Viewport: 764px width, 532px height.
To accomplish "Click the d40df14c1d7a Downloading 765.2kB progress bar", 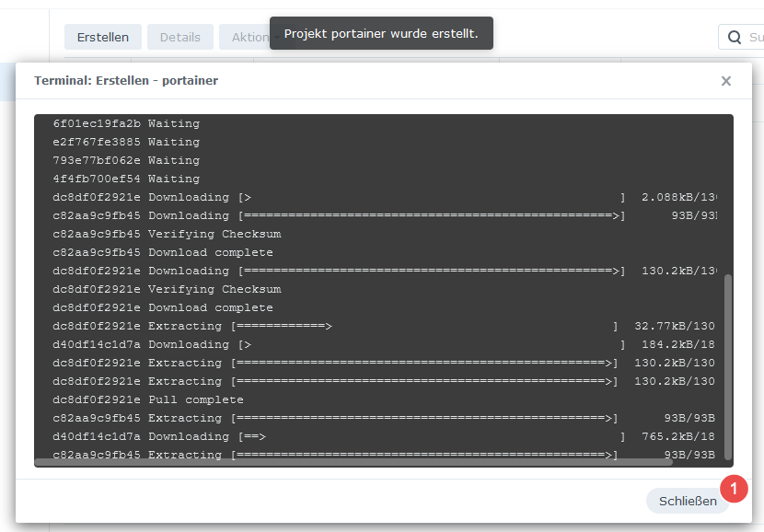I will (x=432, y=437).
